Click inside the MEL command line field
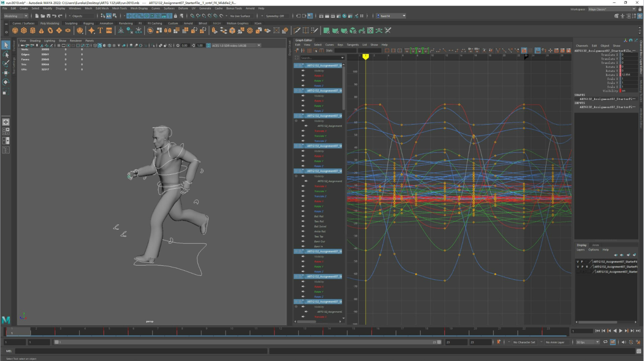This screenshot has height=361, width=644. click(134, 351)
